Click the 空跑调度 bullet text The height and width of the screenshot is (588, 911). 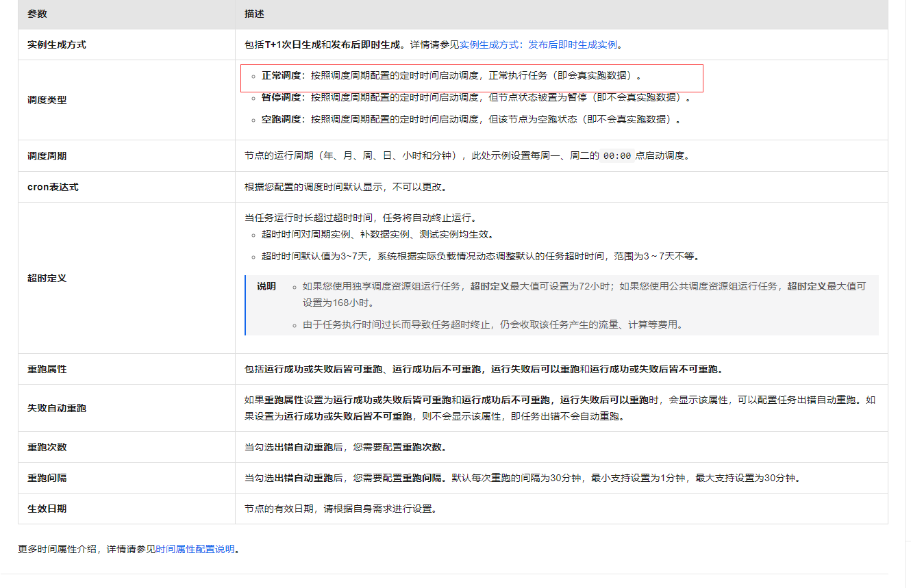(x=471, y=119)
